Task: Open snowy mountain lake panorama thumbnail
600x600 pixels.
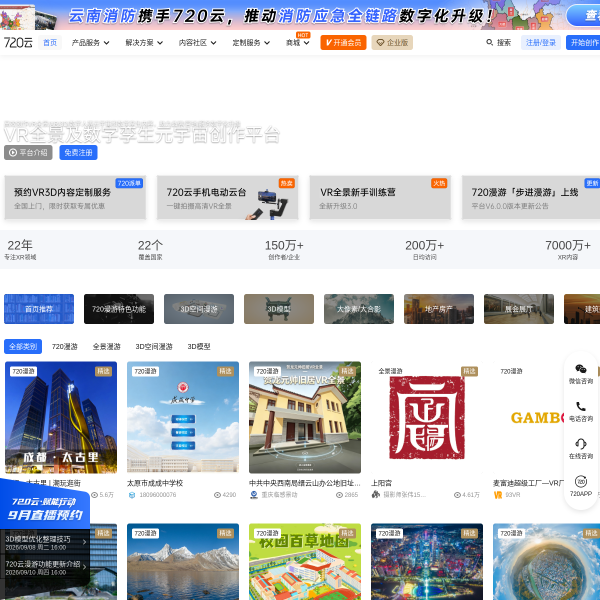Action: click(x=183, y=562)
